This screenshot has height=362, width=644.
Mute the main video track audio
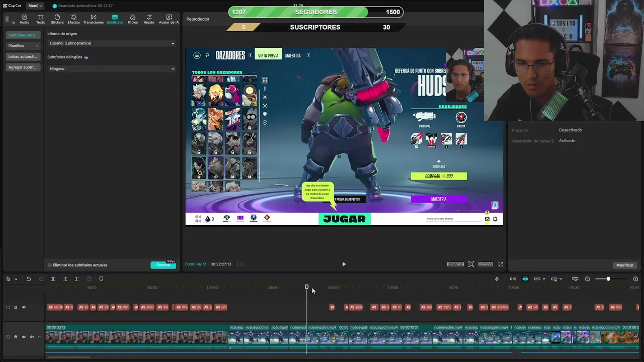coord(32,337)
